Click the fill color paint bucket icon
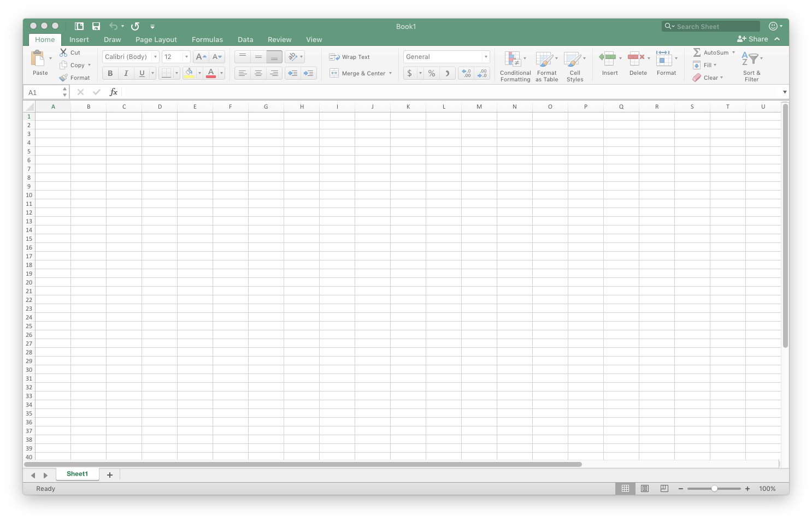 tap(189, 73)
